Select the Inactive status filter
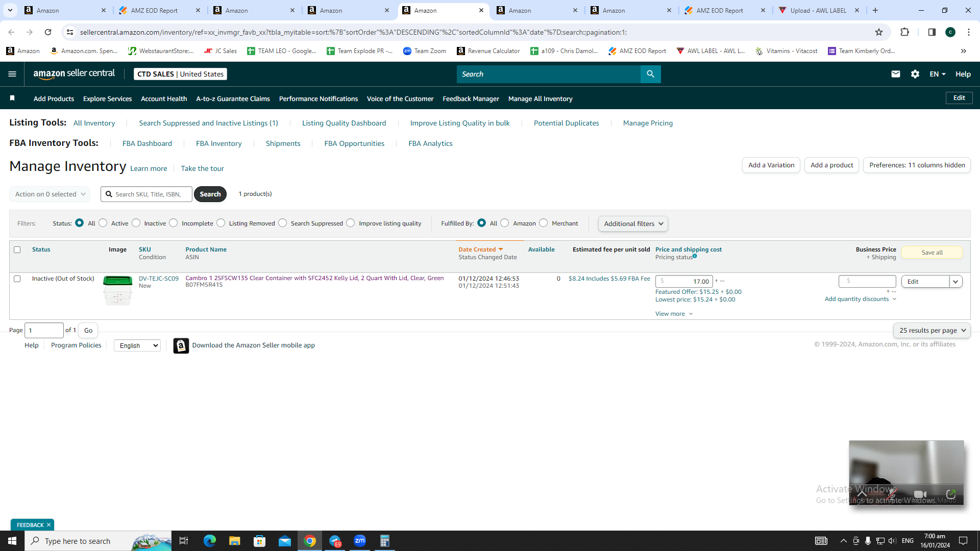Screen dimensions: 980x551 (136, 223)
